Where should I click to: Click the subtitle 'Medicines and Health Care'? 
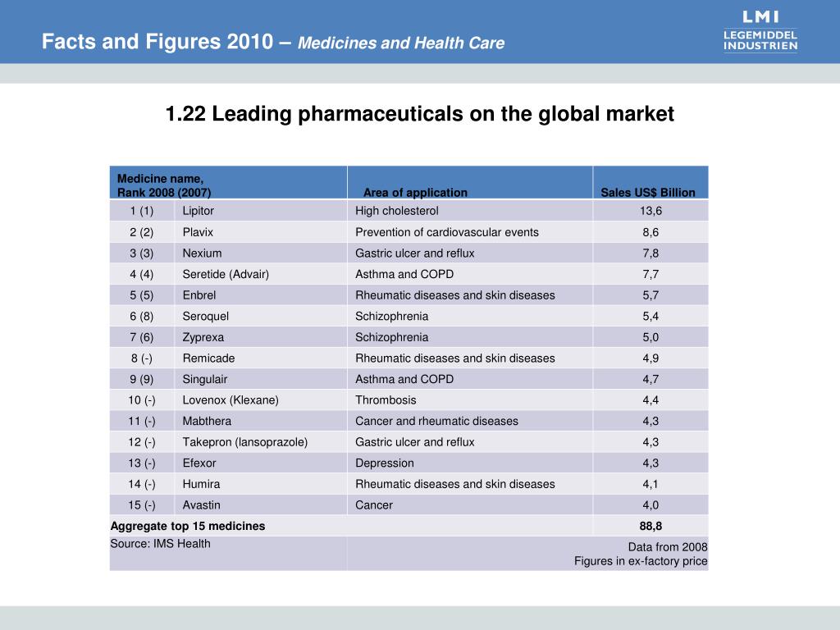(401, 43)
